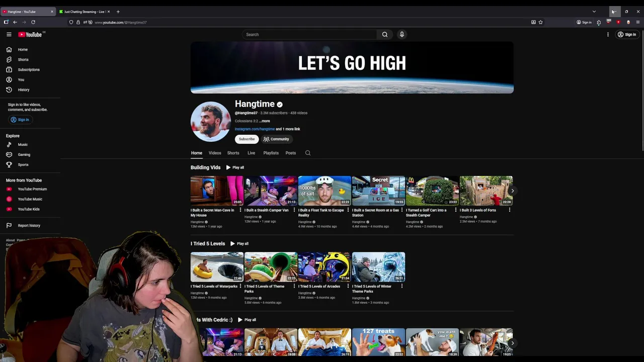Open options menu for Stealth Camper Van video
The image size is (644, 362).
click(x=294, y=210)
